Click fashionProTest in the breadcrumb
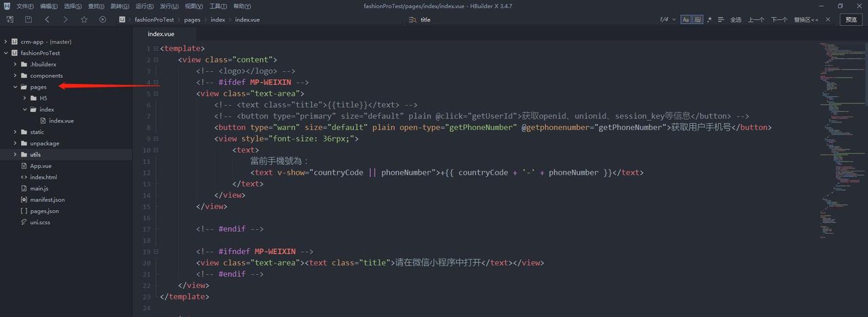This screenshot has height=317, width=868. click(154, 20)
